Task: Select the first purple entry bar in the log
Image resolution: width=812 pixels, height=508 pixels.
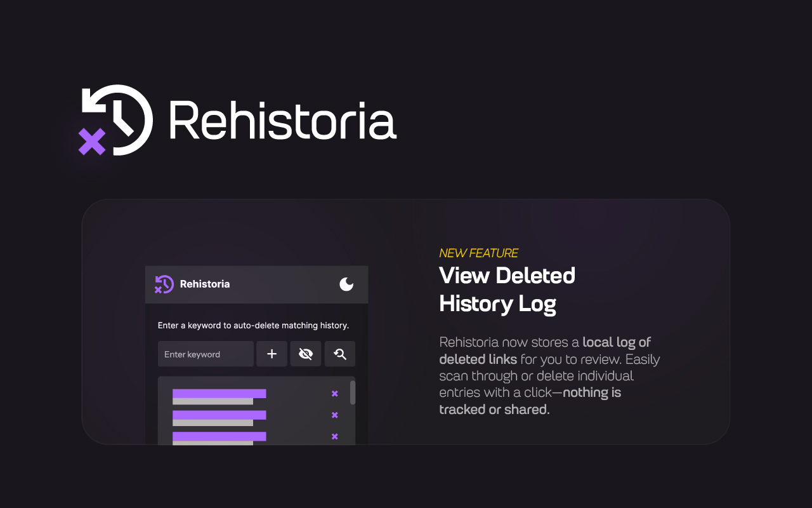Action: (219, 394)
